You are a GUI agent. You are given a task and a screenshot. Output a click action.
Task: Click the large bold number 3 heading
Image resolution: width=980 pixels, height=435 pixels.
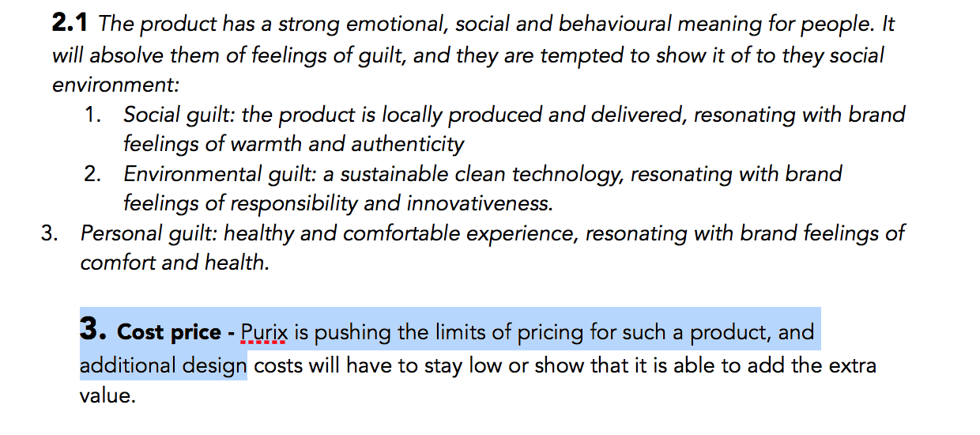pyautogui.click(x=93, y=330)
